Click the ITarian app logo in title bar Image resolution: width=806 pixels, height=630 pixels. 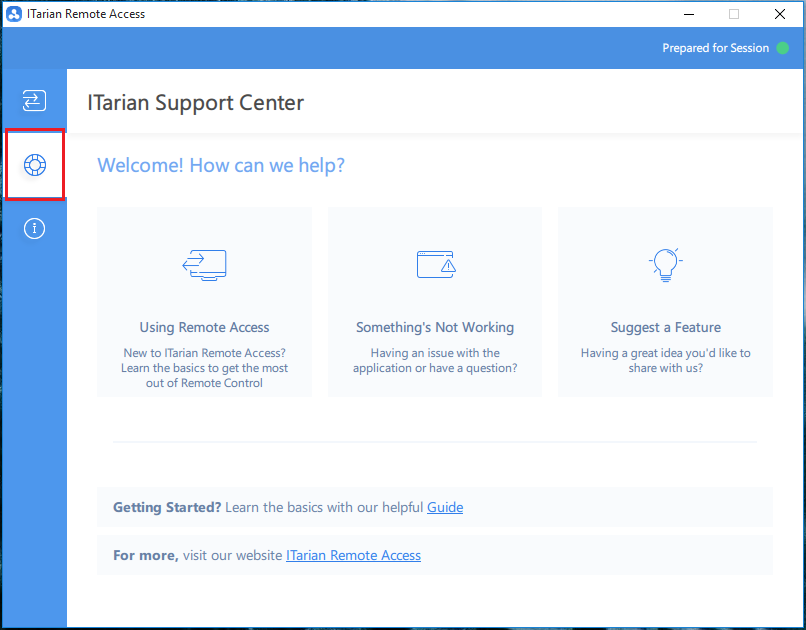pyautogui.click(x=14, y=14)
